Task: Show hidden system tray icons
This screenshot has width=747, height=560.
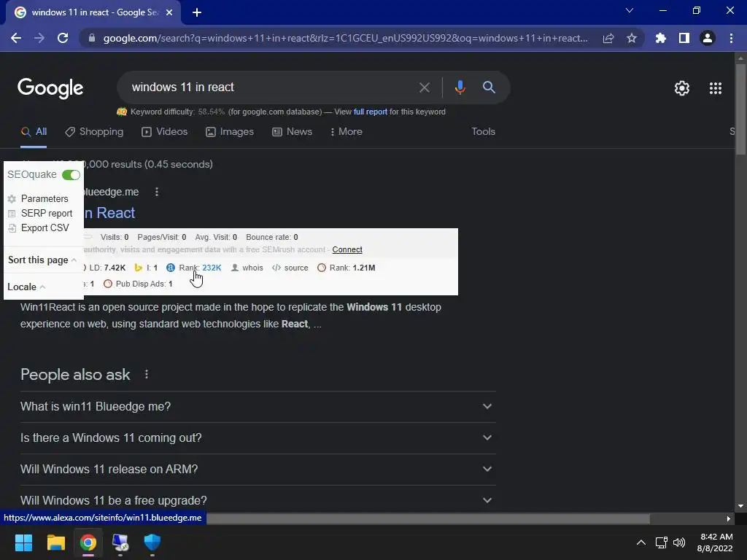Action: (x=641, y=542)
